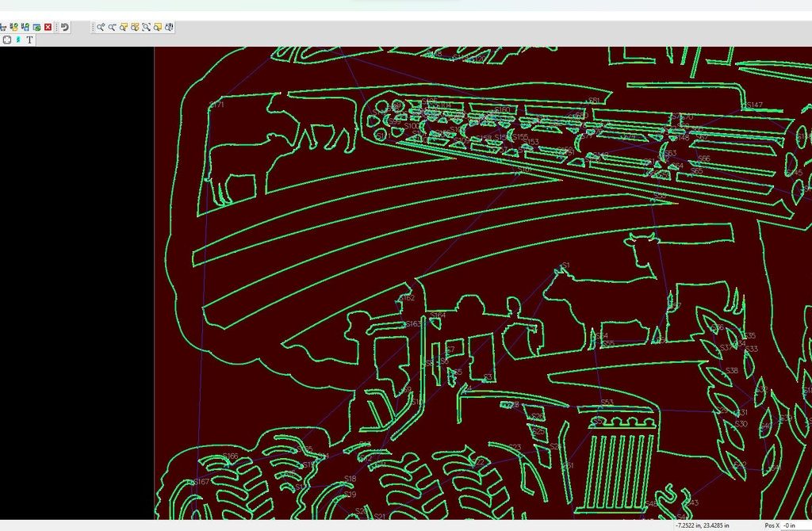Click the magnifier with four-pane yellow grid
This screenshot has width=812, height=531.
coord(136,27)
